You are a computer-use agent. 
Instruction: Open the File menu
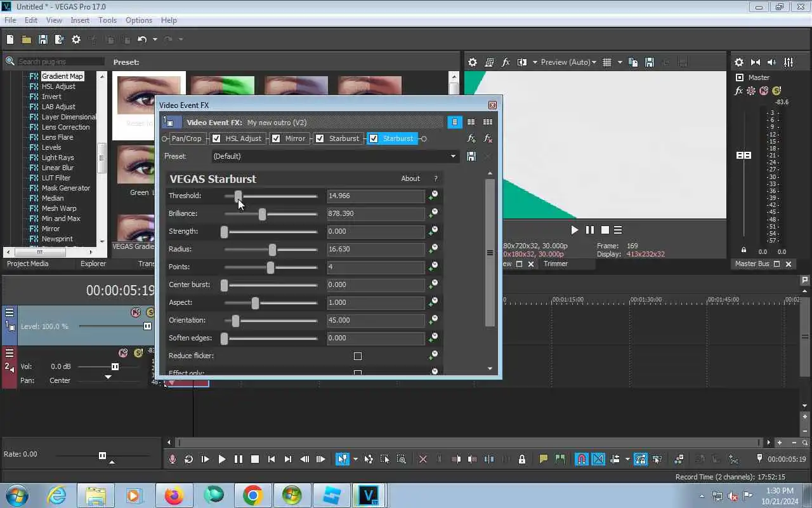(10, 20)
